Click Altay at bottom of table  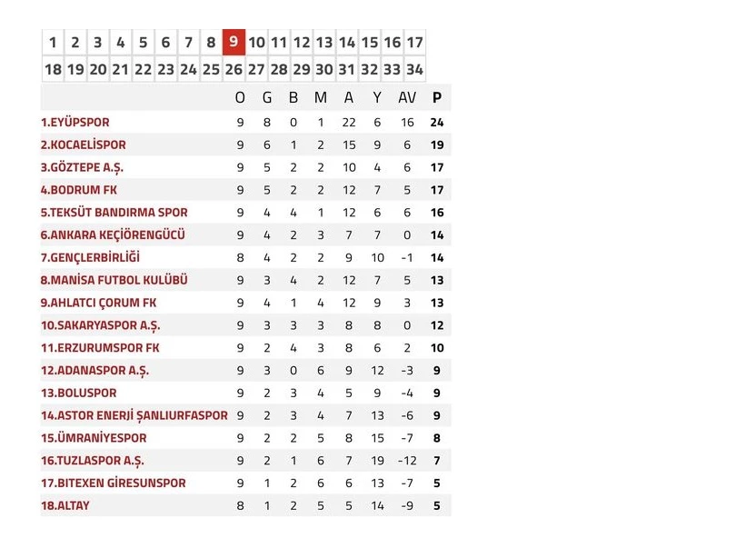[x=65, y=505]
